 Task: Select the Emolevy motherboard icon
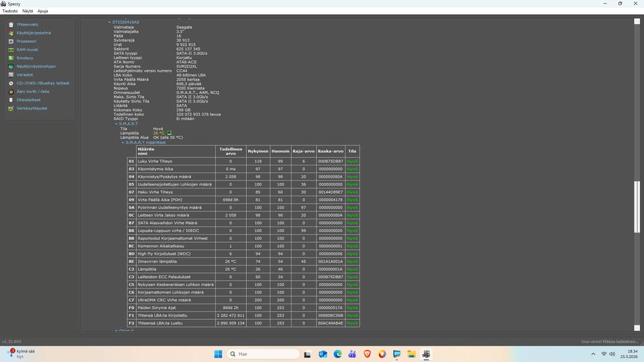[x=10, y=58]
